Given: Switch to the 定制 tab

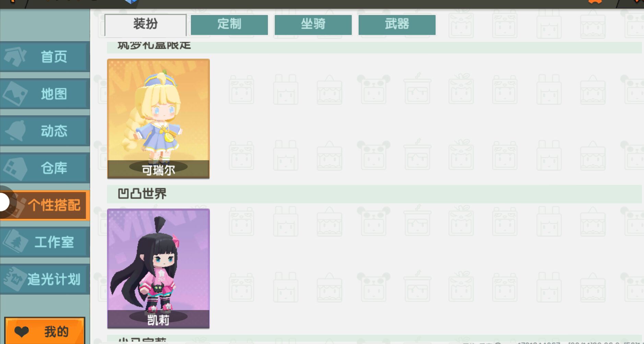Looking at the screenshot, I should click(229, 24).
